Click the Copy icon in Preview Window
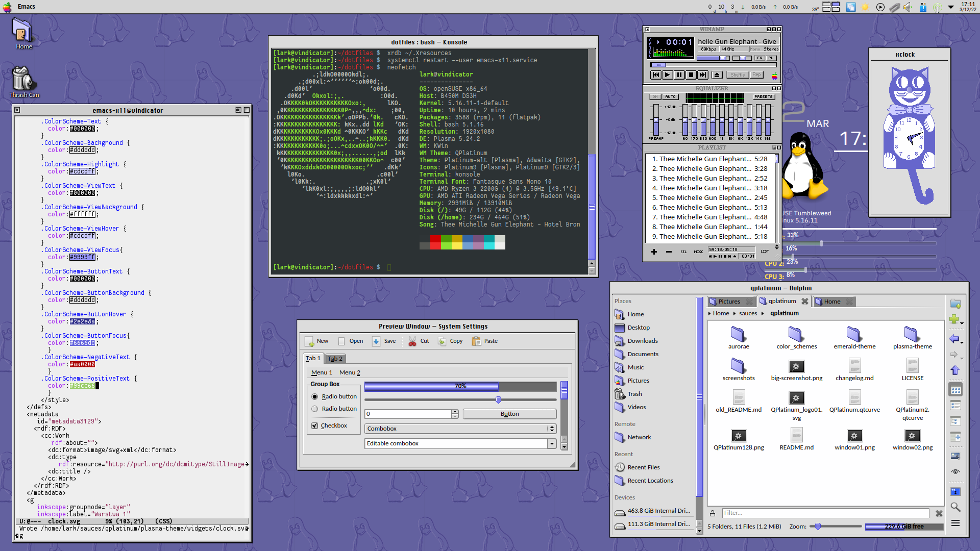Screen dimensions: 980x551 [x=442, y=341]
